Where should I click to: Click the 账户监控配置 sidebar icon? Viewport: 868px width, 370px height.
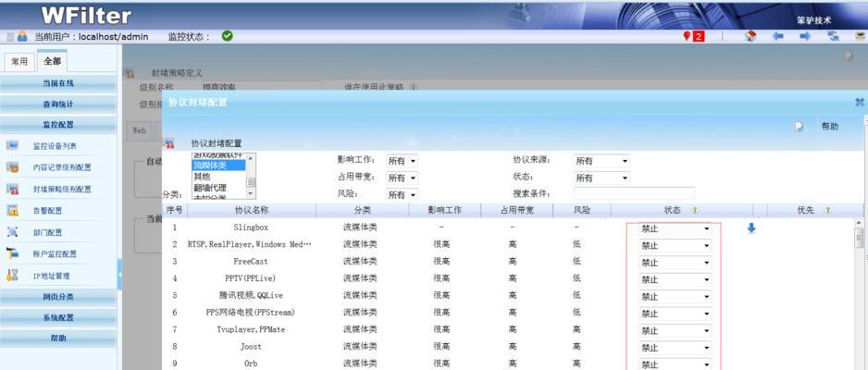13,253
